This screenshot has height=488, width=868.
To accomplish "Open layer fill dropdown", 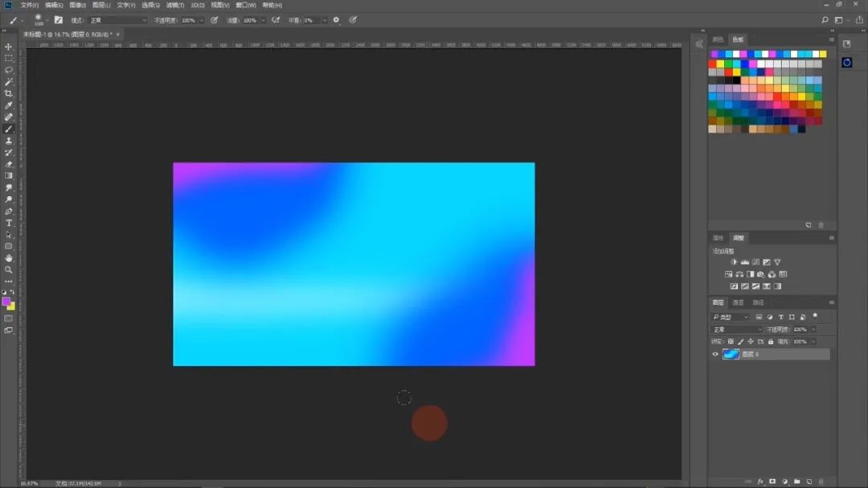I will 813,342.
